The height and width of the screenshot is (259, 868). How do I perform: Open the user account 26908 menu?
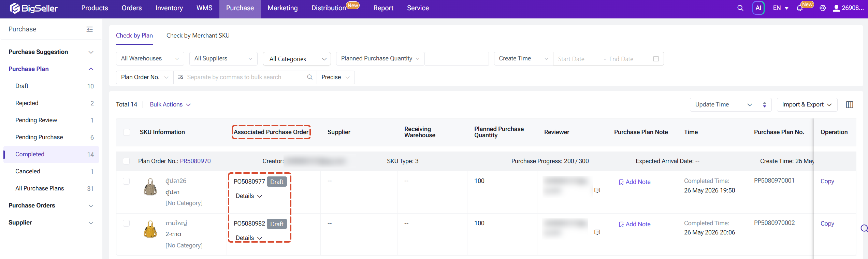[x=848, y=8]
